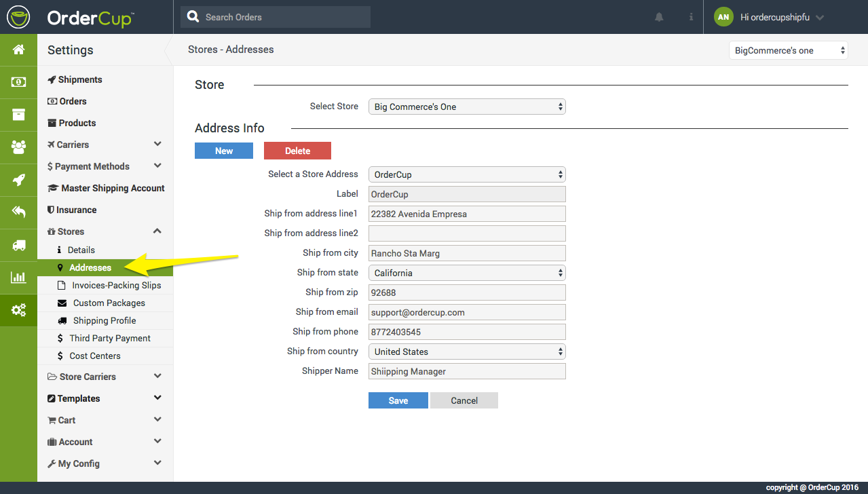Click the Ship from email field
868x494 pixels.
coord(467,312)
